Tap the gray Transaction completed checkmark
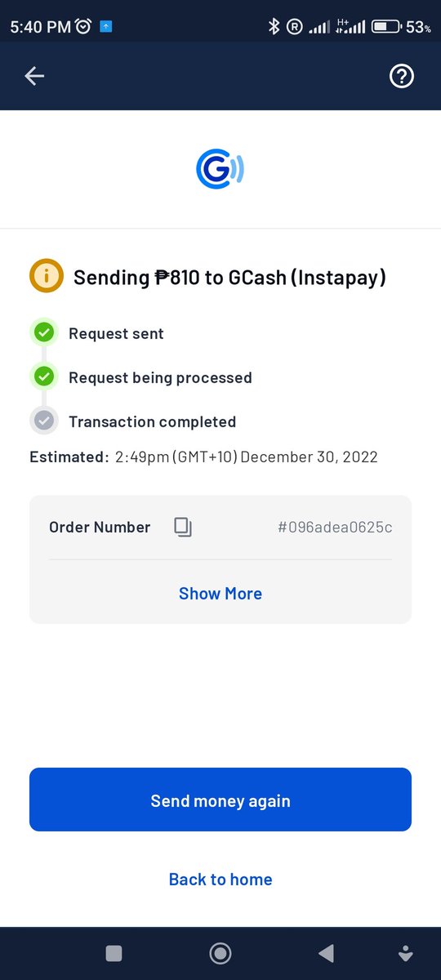Image resolution: width=441 pixels, height=980 pixels. tap(44, 421)
